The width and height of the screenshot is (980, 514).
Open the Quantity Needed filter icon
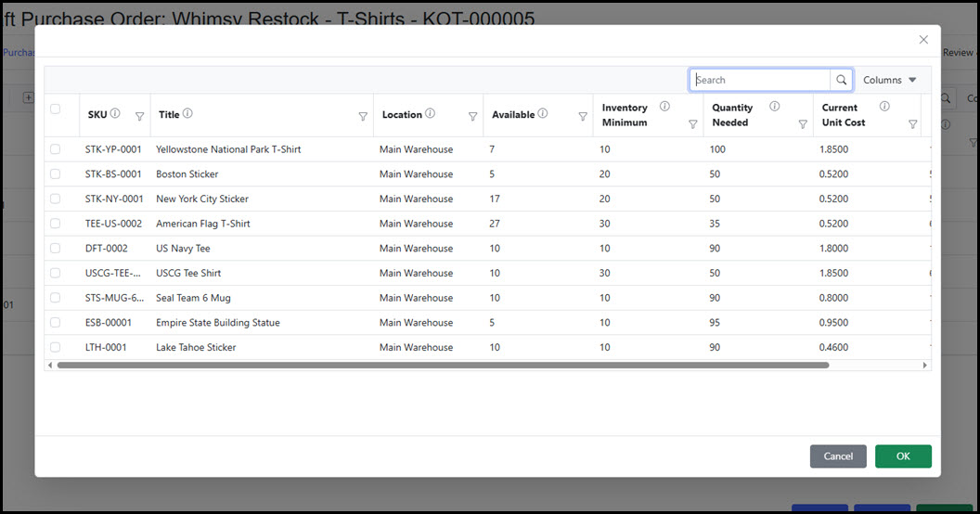point(803,123)
